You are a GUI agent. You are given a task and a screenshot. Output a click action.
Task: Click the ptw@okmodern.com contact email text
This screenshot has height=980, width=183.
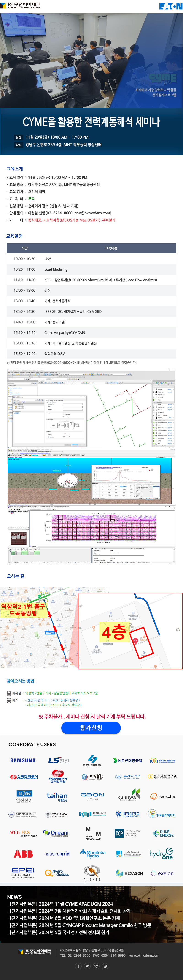click(93, 213)
